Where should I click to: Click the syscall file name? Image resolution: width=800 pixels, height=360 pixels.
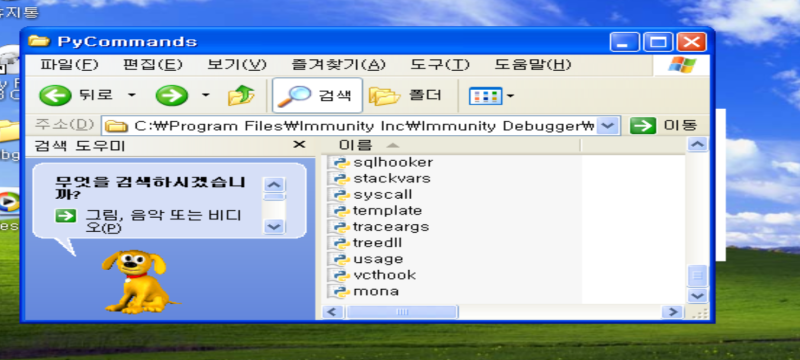(383, 195)
